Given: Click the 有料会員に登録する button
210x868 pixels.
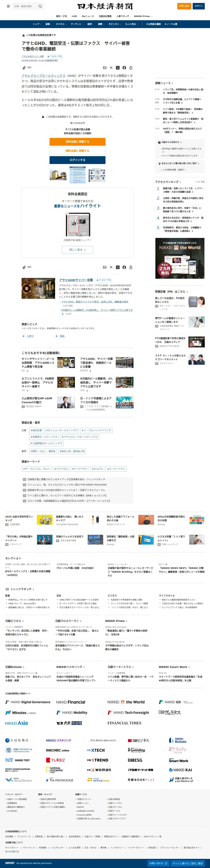Looking at the screenshot, I should point(77,141).
